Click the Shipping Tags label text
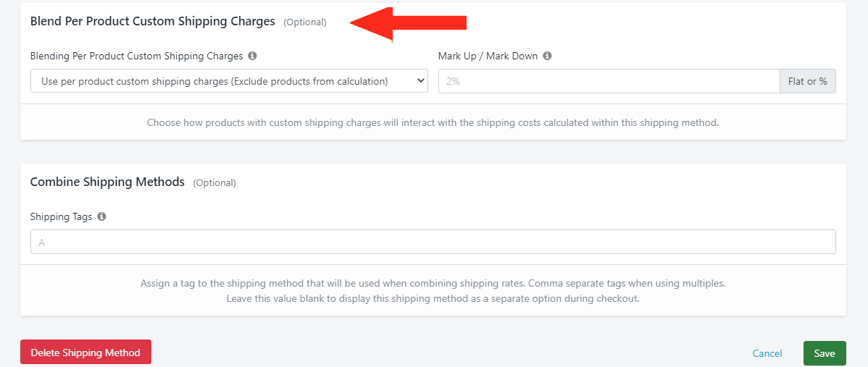The height and width of the screenshot is (367, 868). [x=61, y=216]
